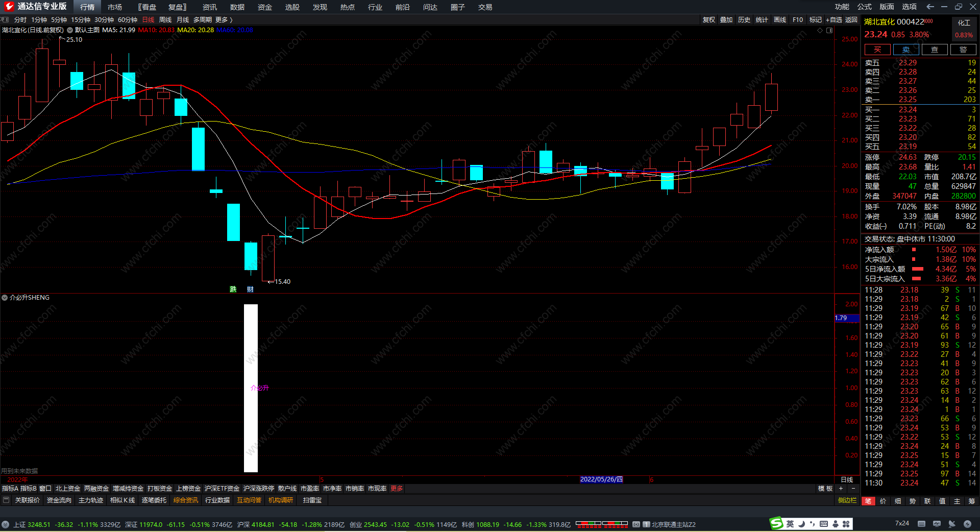Click the window icon left of 关联报价

tap(6, 500)
